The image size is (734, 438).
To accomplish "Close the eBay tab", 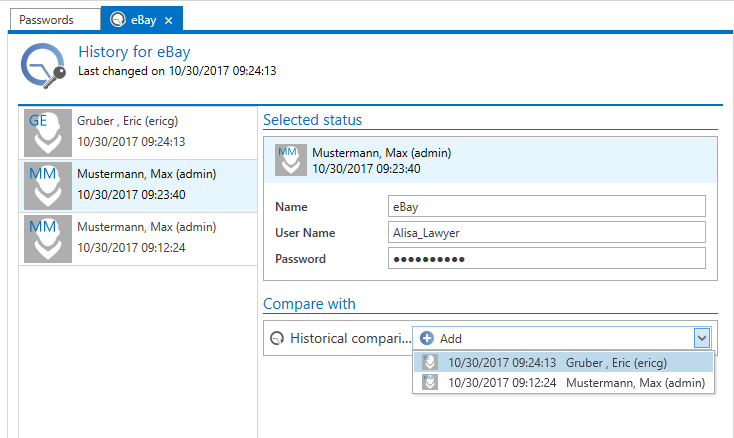I will pyautogui.click(x=169, y=21).
